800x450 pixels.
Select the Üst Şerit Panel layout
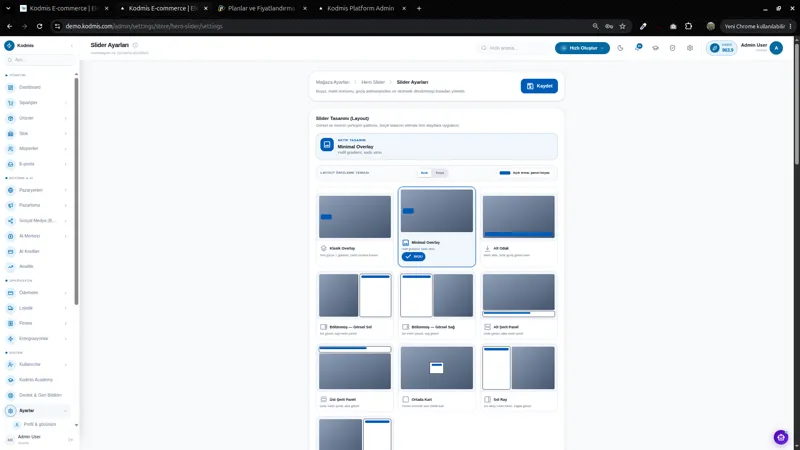(355, 377)
